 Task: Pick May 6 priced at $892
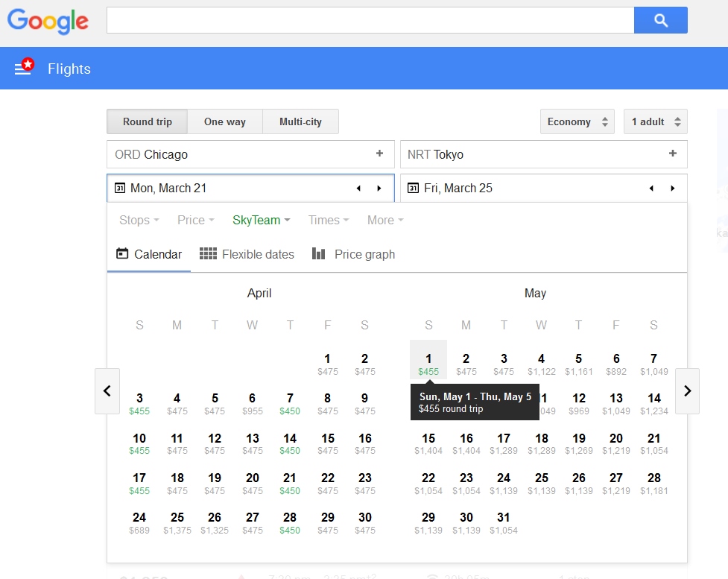(615, 364)
